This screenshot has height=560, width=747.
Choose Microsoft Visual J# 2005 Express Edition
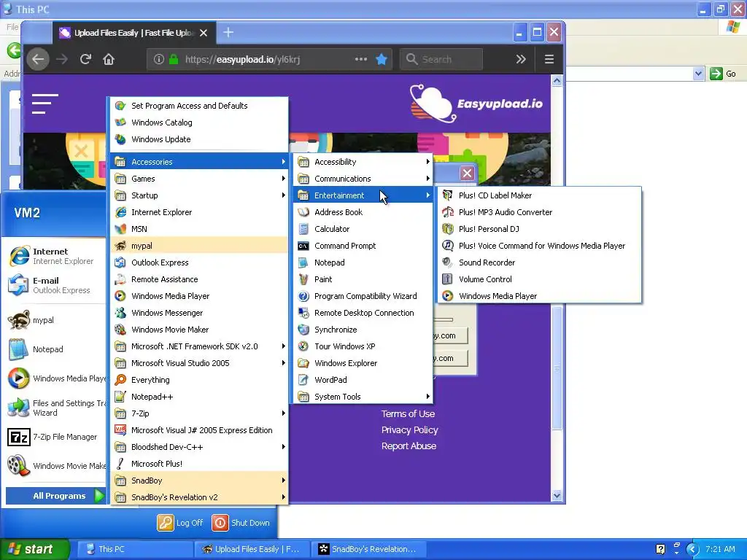tap(199, 430)
